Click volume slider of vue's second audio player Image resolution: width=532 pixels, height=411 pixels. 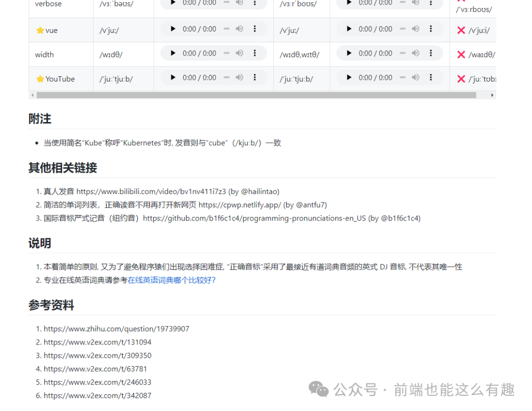(x=403, y=29)
